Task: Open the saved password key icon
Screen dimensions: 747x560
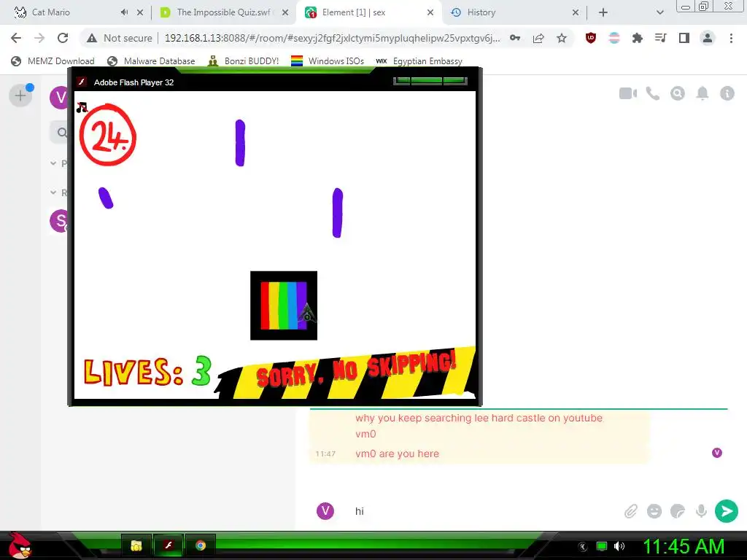Action: coord(515,38)
